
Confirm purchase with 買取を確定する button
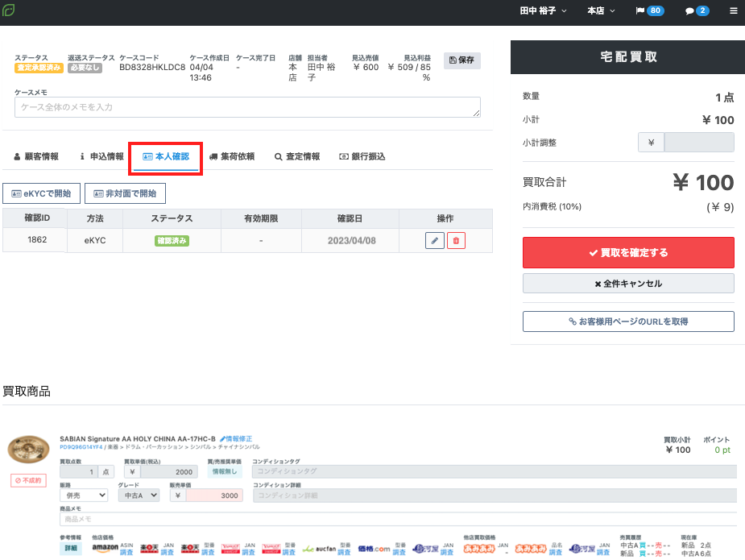click(628, 252)
